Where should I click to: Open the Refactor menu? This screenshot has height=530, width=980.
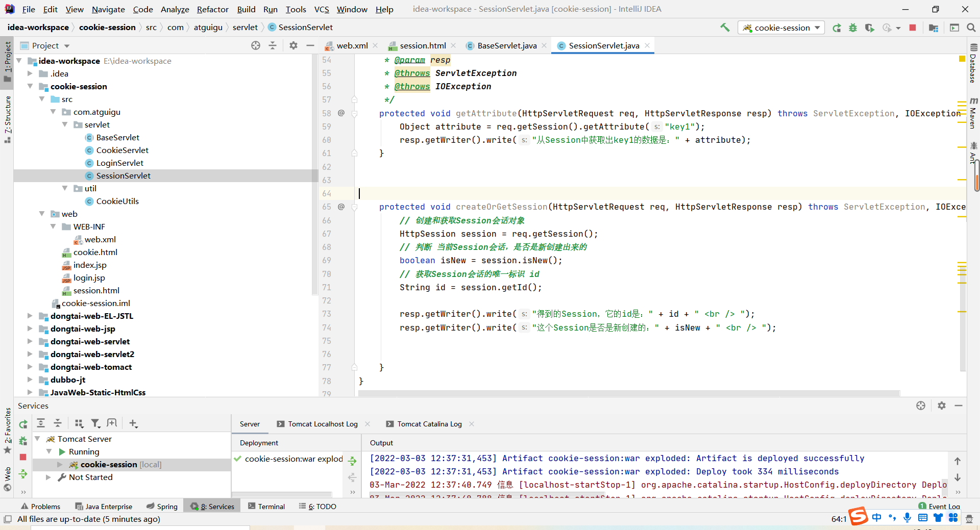coord(212,9)
